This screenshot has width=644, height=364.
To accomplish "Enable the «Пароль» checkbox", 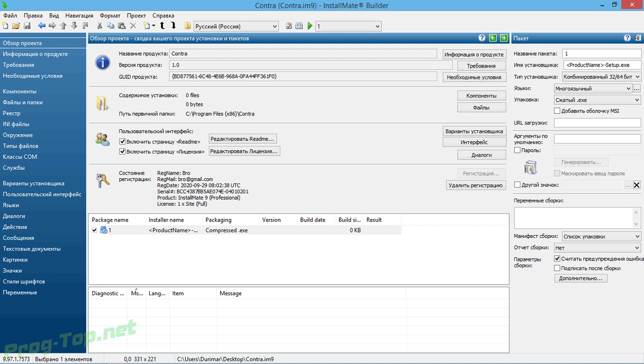I will (x=517, y=150).
